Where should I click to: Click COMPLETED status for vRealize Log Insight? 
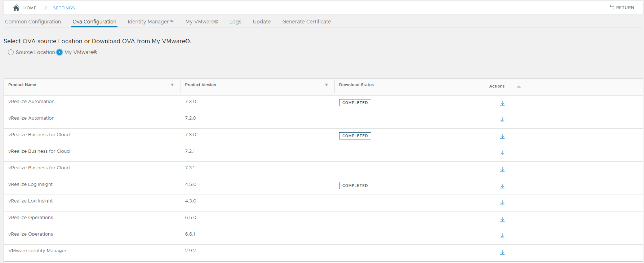pos(355,186)
